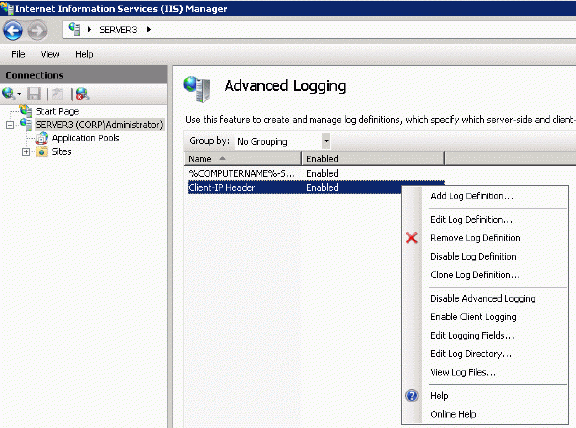Open the SERVER3 breadcrumb arrow
Viewport: 576px width, 428px height.
(149, 29)
